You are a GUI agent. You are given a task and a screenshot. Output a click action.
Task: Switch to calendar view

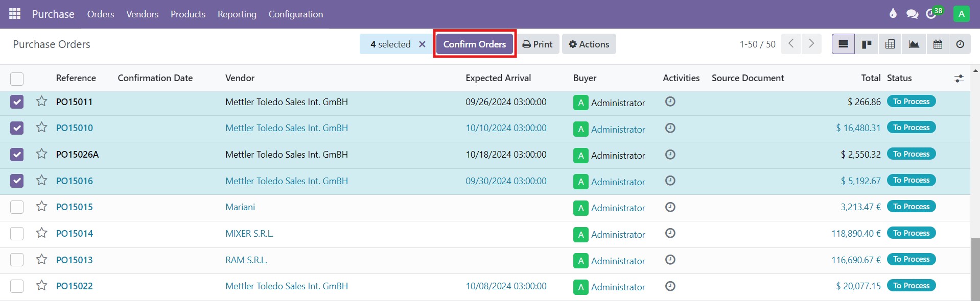click(938, 44)
